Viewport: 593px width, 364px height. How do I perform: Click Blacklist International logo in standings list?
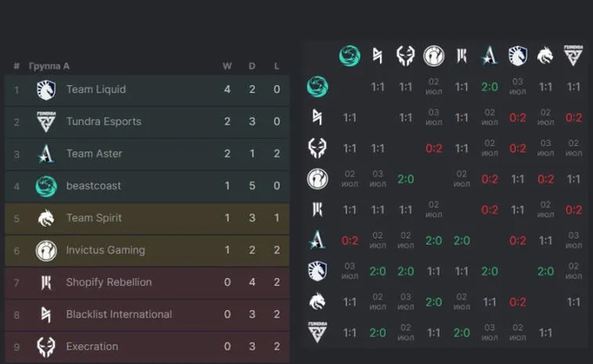[46, 314]
